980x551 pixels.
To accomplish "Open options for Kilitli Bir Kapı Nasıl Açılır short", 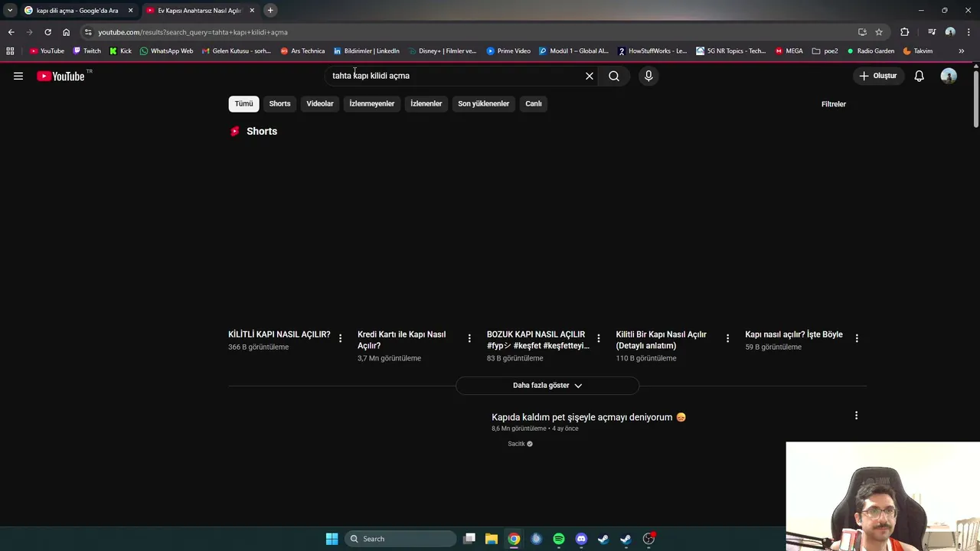I will tap(727, 338).
